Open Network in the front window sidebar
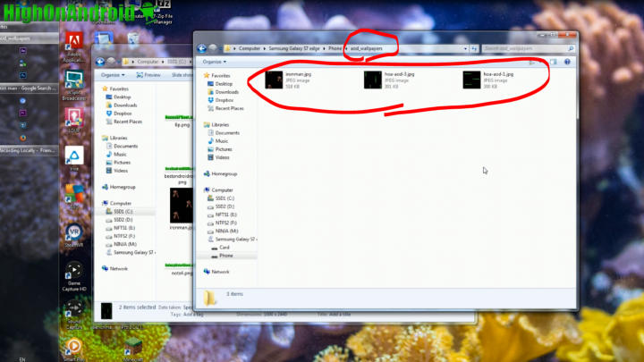This screenshot has height=362, width=644. (221, 272)
